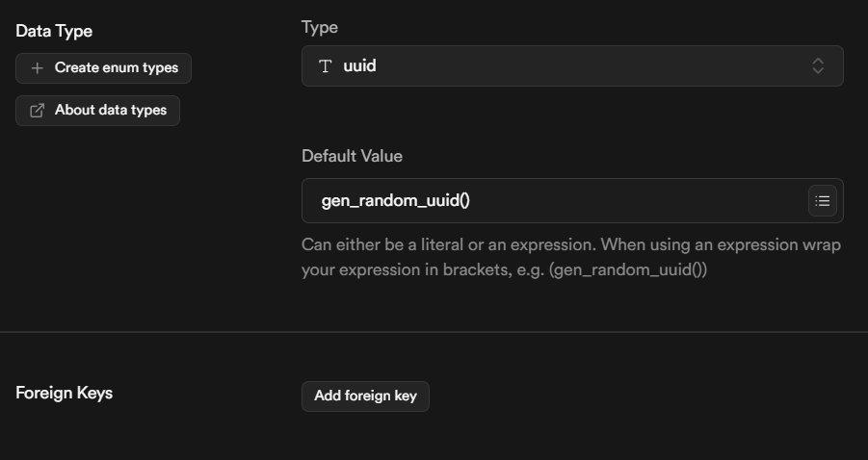Click the Data Type section heading
The width and height of the screenshot is (868, 460).
click(x=54, y=31)
